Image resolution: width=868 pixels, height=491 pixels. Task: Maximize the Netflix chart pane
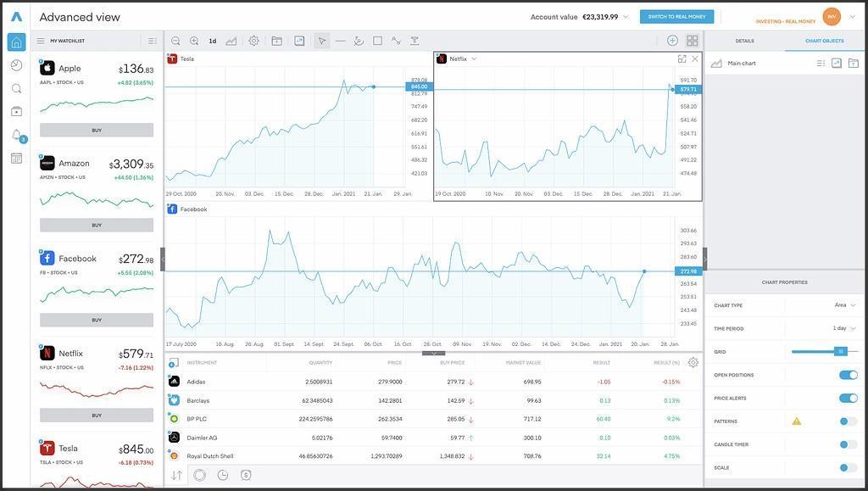(x=682, y=59)
